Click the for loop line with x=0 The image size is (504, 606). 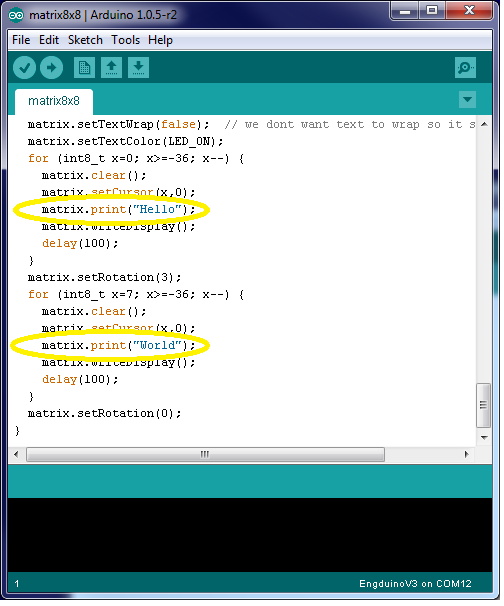click(x=136, y=158)
